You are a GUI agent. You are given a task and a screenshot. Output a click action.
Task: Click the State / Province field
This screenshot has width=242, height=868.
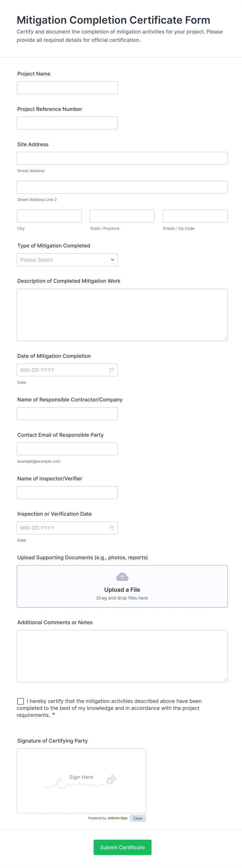(122, 216)
